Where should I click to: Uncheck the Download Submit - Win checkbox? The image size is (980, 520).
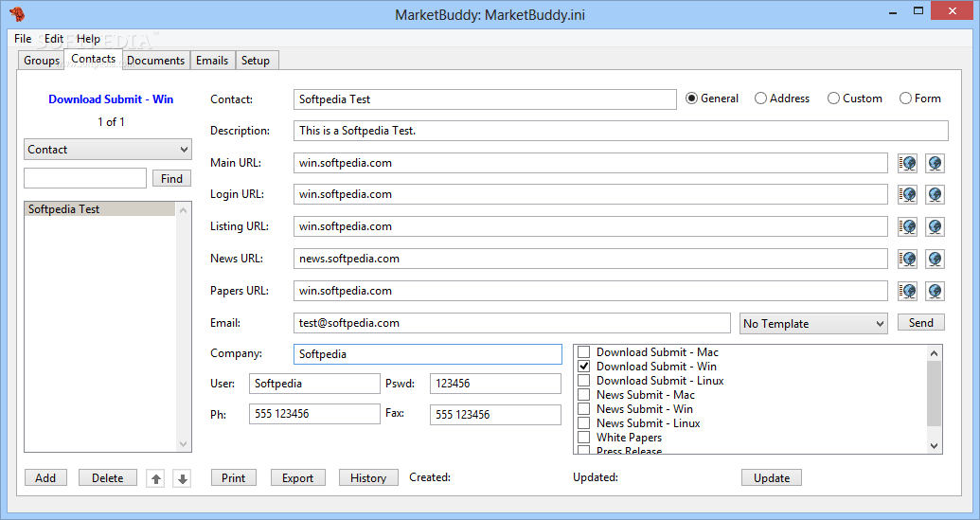tap(584, 367)
